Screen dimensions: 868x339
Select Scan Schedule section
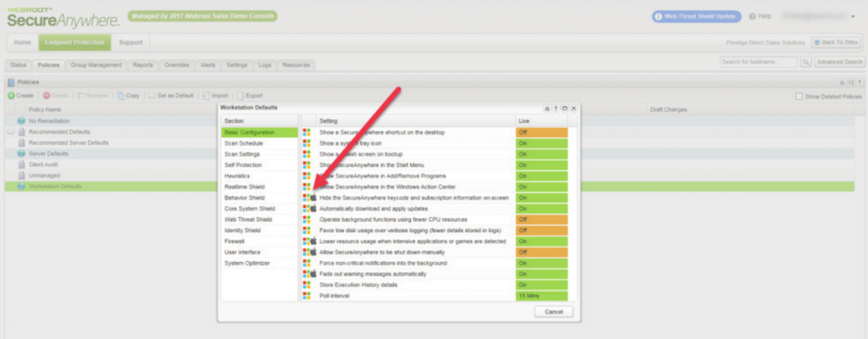click(259, 143)
